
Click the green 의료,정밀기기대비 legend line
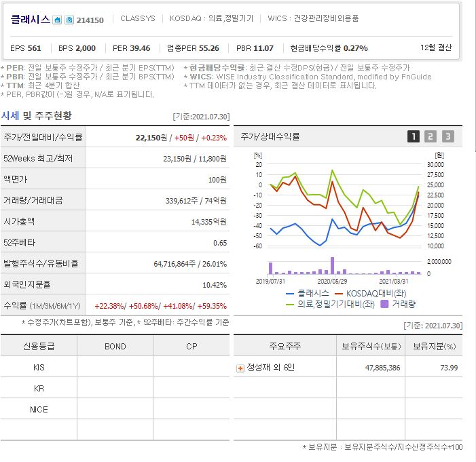[290, 304]
